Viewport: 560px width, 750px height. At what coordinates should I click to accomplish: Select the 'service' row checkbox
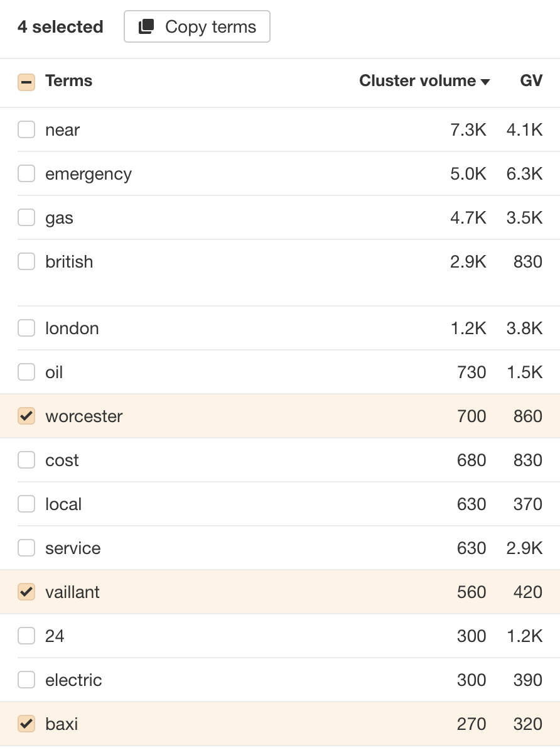tap(26, 548)
